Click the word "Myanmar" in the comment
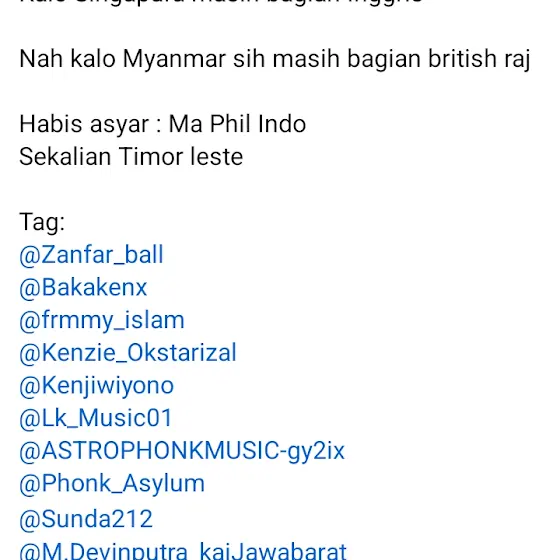This screenshot has height=560, width=560. pos(174,59)
